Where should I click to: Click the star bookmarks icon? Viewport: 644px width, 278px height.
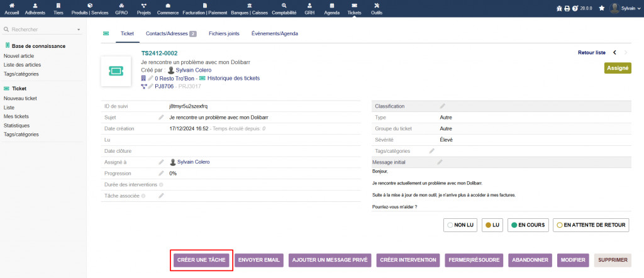(x=601, y=8)
